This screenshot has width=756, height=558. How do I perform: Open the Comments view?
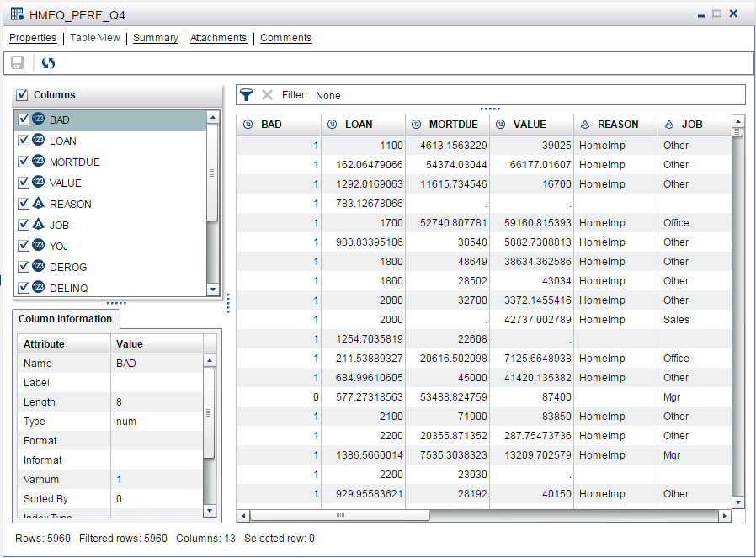point(286,38)
